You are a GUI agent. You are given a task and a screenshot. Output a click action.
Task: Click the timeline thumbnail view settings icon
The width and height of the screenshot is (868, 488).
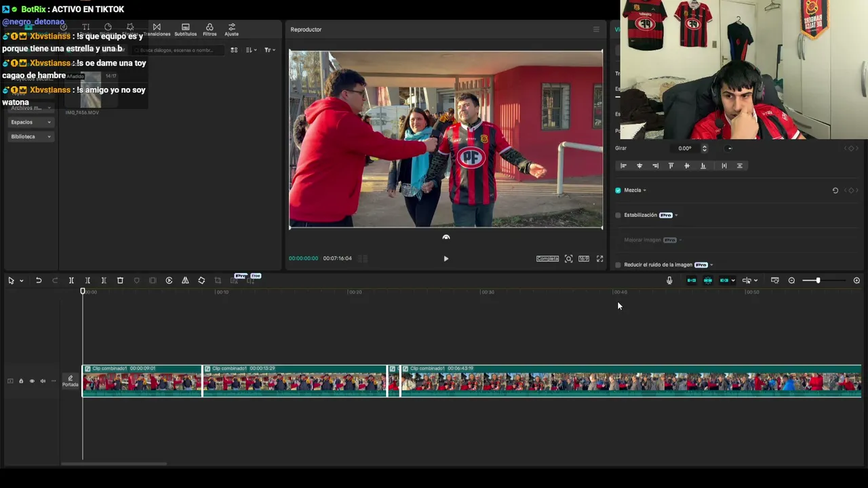pyautogui.click(x=775, y=281)
